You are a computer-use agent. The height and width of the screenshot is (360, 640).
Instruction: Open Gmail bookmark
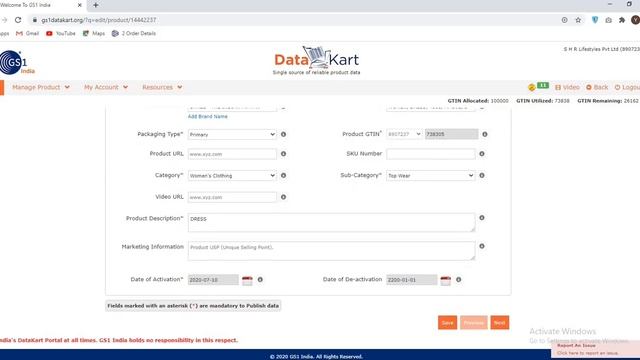[27, 33]
